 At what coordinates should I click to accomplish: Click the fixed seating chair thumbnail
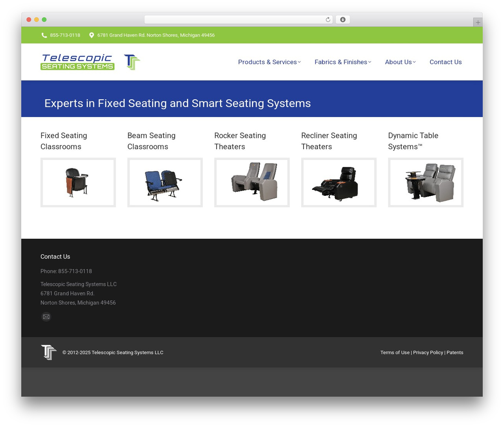click(x=78, y=182)
